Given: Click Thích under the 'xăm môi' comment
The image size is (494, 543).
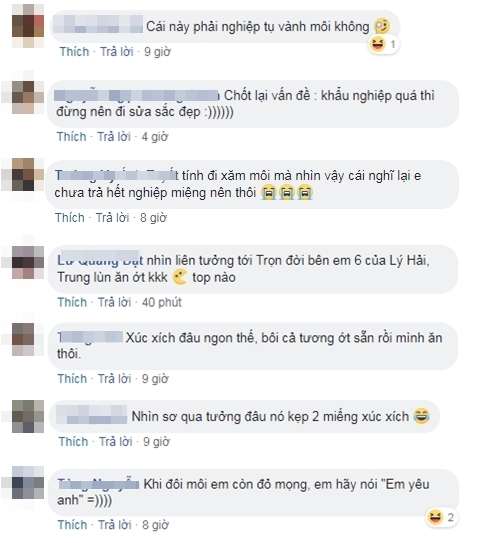Looking at the screenshot, I should point(70,218).
